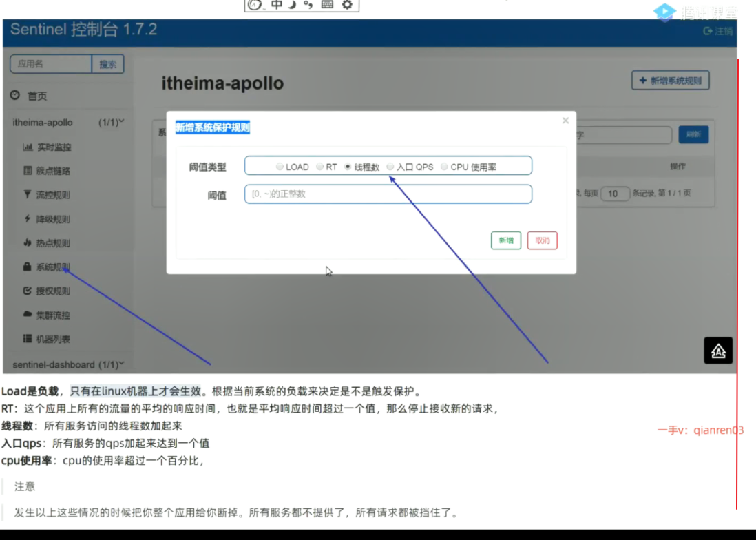Select the CPU 使用率 radio option
The width and height of the screenshot is (756, 540).
[444, 167]
